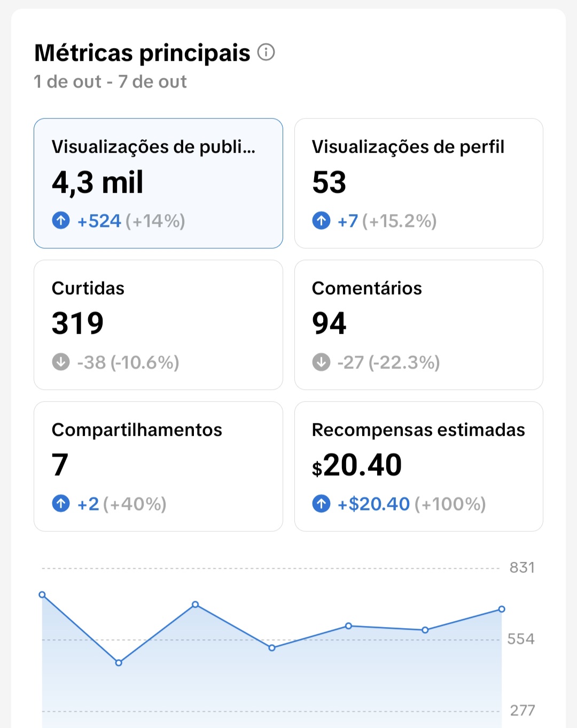Click the "831" chart axis label
This screenshot has height=728, width=577.
522,567
